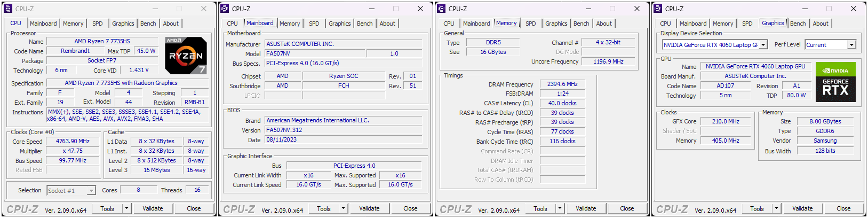Open Bench tab in the Memory-tab window
This screenshot has width=868, height=218.
point(582,24)
